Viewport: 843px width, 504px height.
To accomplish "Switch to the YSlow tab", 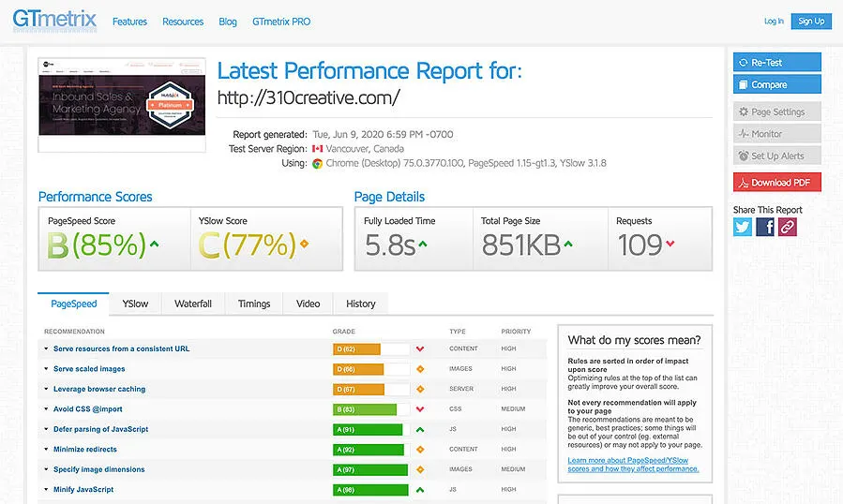I will coord(135,304).
